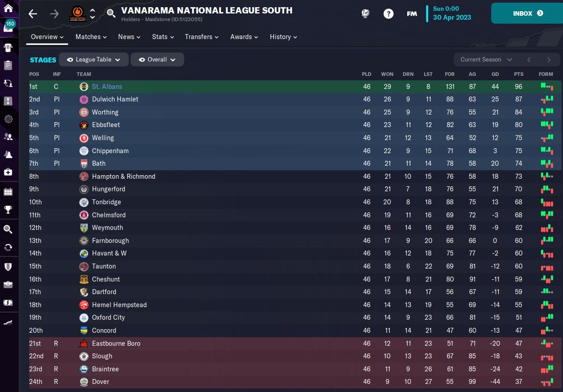Open the Competitions trophy icon

tap(8, 210)
